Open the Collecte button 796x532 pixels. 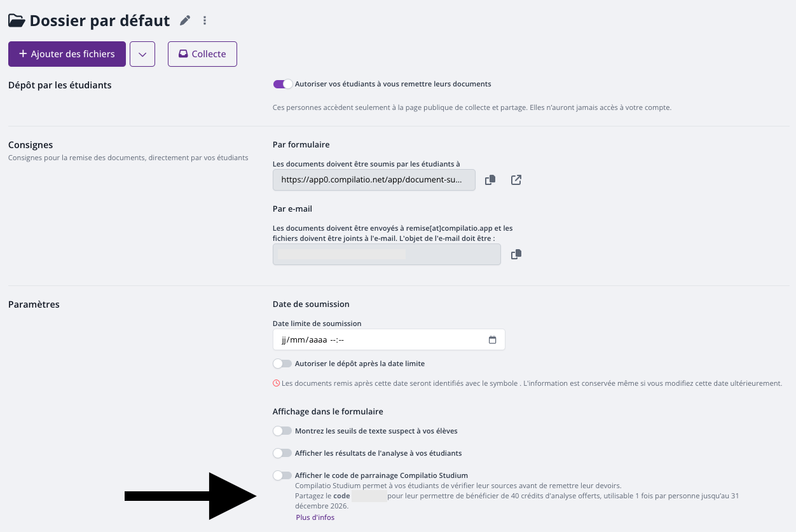[x=202, y=54]
